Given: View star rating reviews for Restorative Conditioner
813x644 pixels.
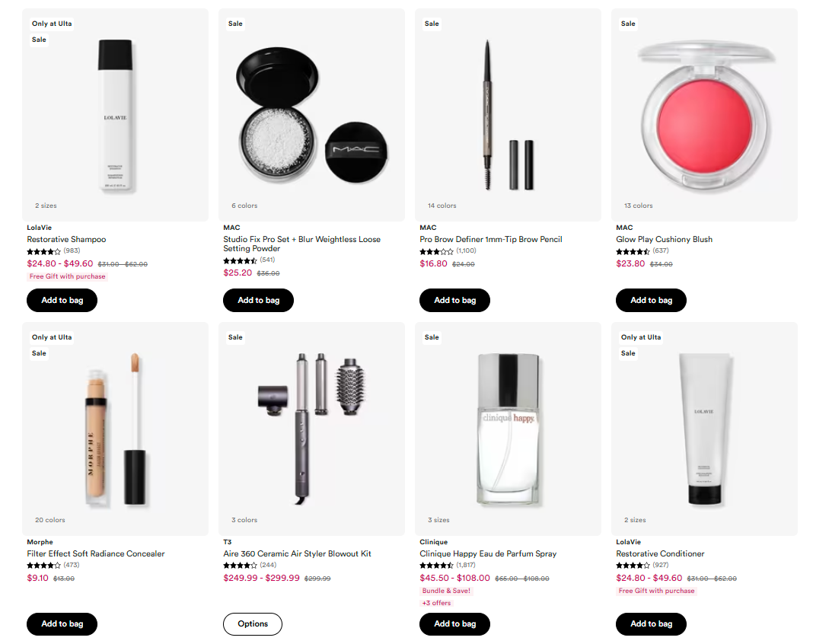Looking at the screenshot, I should click(642, 565).
